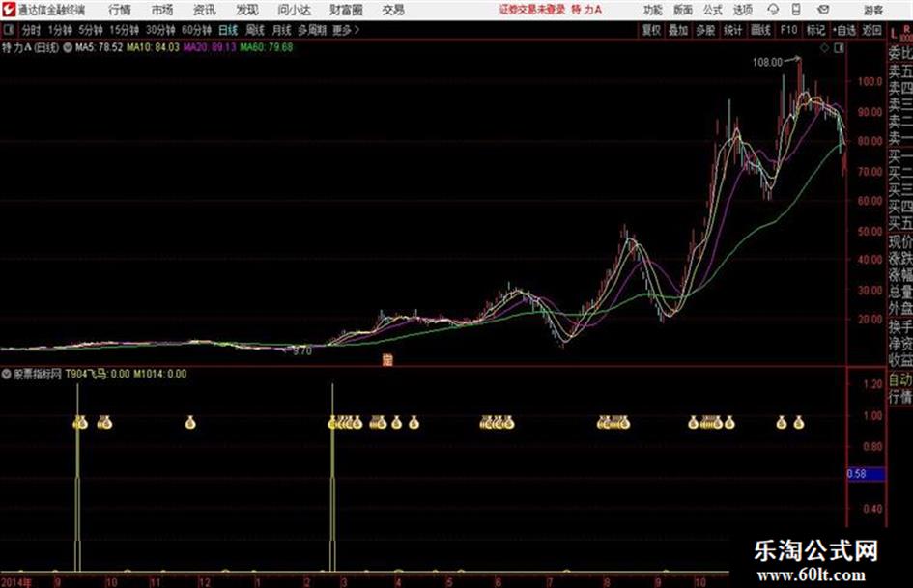Switch to the 分时 chart tab
Image resolution: width=913 pixels, height=588 pixels.
32,30
